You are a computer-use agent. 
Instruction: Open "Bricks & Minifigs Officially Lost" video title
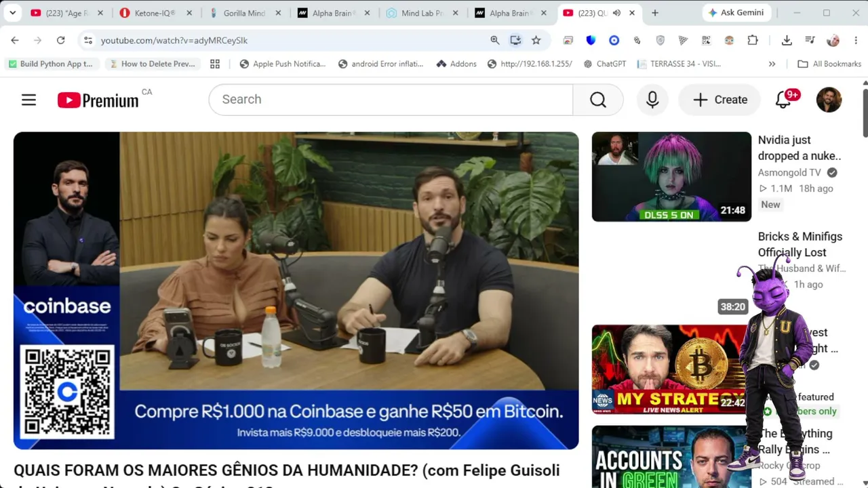point(800,245)
